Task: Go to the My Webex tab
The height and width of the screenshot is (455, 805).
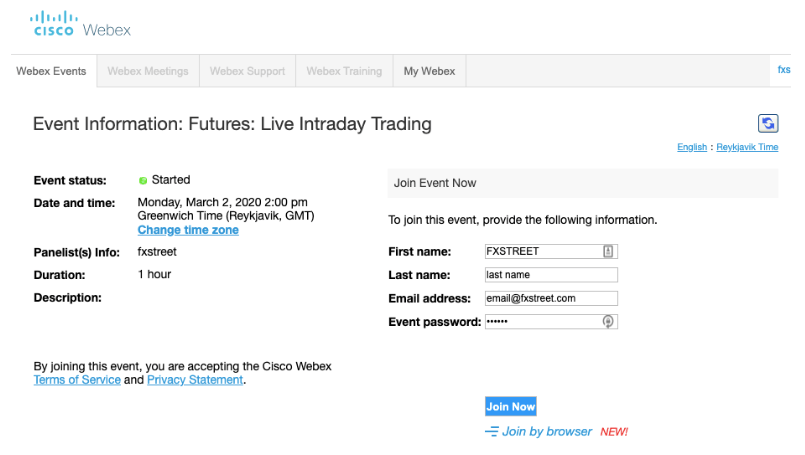Action: (429, 71)
